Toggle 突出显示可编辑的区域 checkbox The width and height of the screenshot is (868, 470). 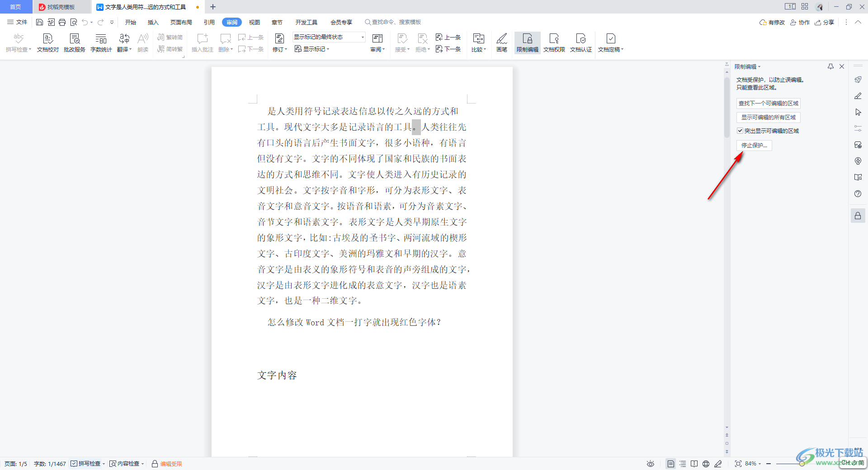(x=740, y=131)
